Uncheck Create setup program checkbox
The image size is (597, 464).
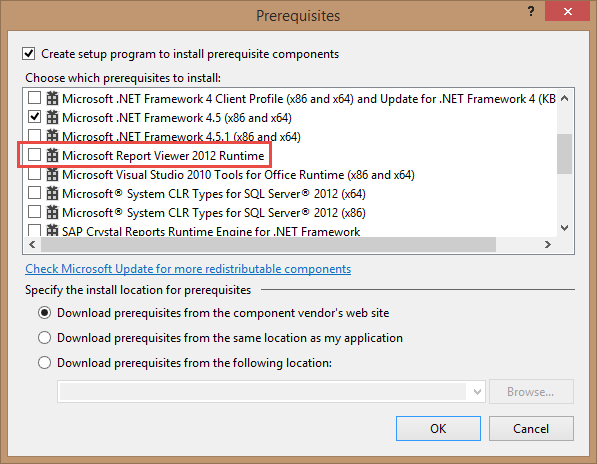(29, 54)
